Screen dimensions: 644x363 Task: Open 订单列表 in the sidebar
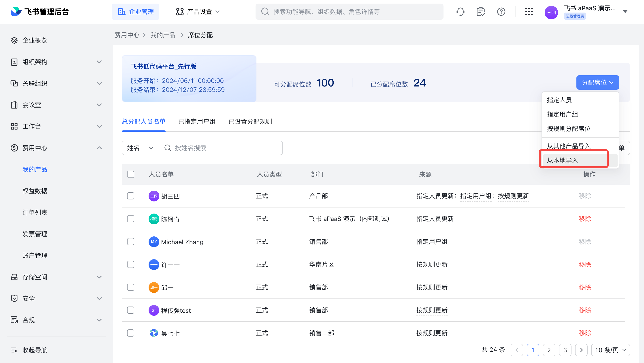[x=35, y=213]
